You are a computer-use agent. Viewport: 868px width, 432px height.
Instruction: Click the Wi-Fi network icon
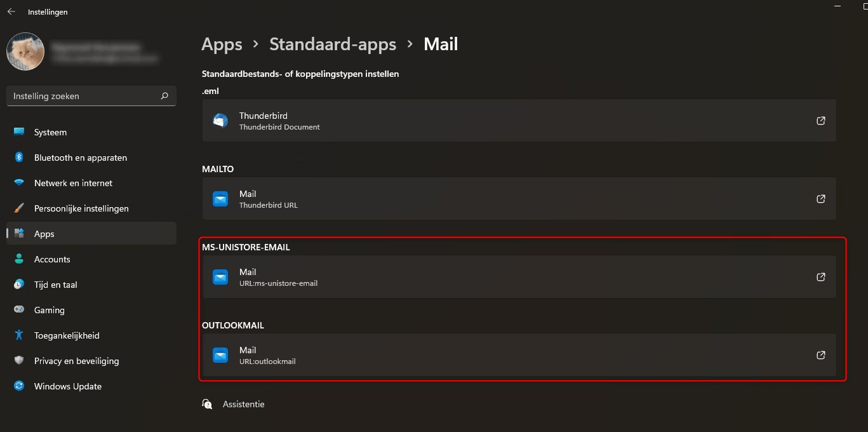tap(19, 183)
